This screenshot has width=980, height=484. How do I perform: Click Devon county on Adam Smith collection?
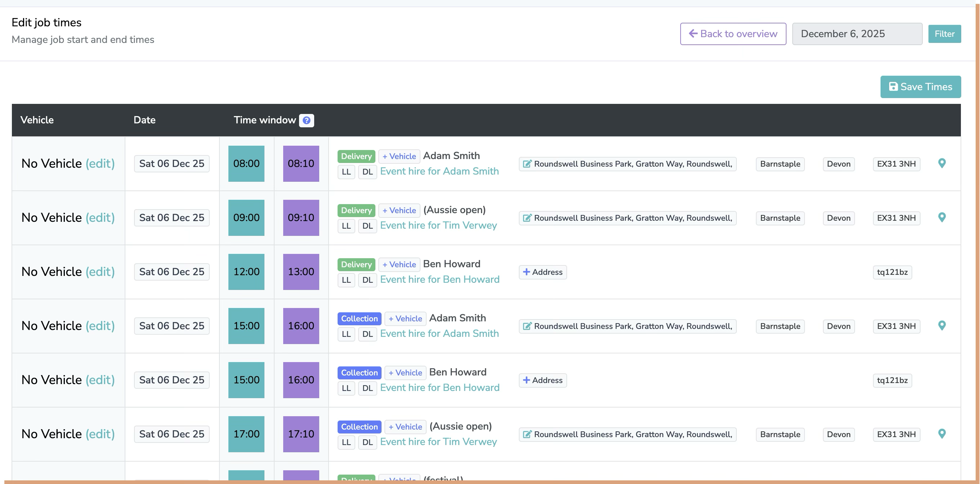pos(838,326)
